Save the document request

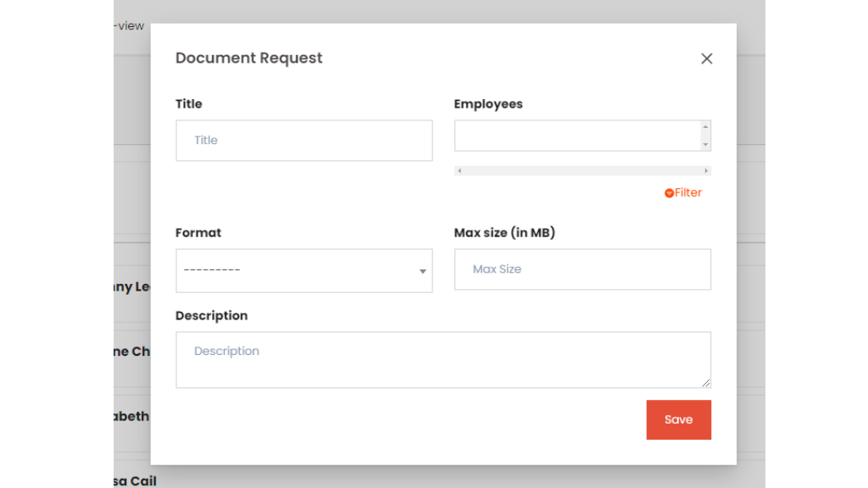[x=678, y=419]
